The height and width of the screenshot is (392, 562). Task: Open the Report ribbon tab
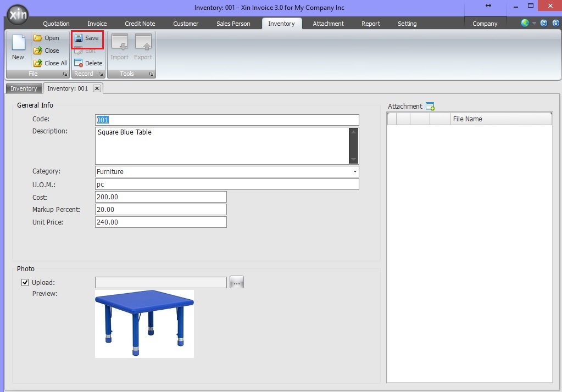(x=371, y=24)
